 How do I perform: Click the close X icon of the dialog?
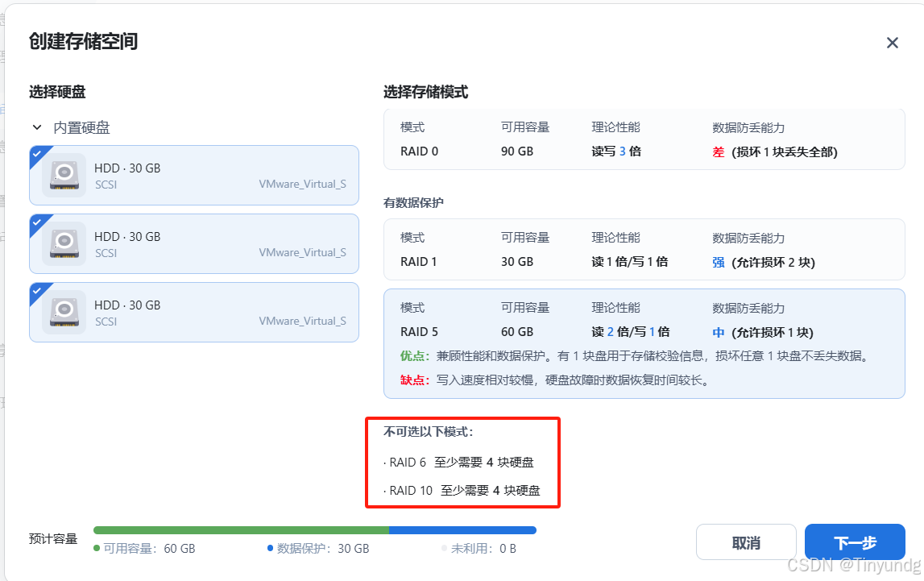[891, 43]
